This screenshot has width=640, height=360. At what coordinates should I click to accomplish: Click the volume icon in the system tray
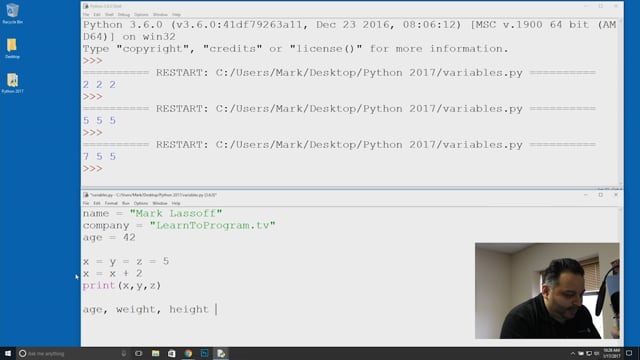(x=597, y=353)
